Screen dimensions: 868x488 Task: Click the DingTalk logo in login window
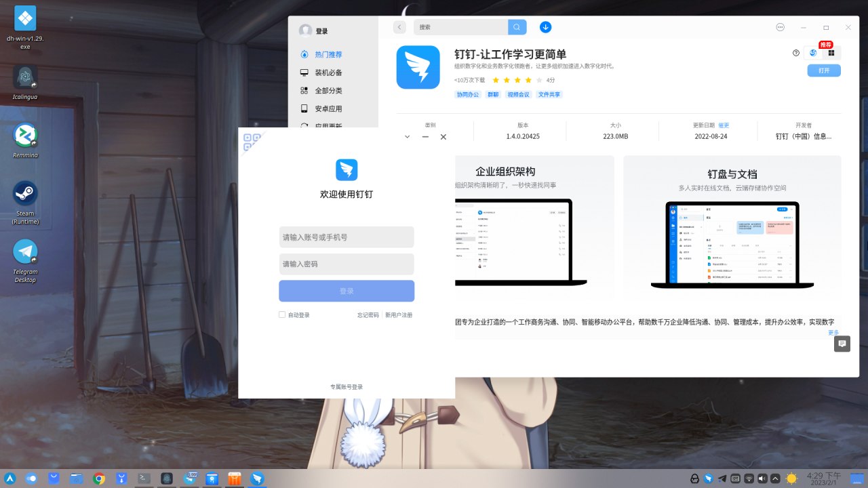[x=347, y=169]
